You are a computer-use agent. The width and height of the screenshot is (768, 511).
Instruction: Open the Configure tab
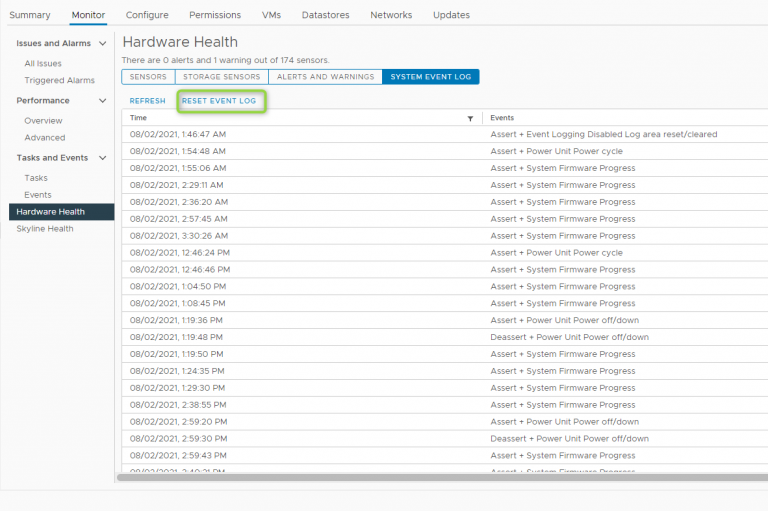[x=147, y=15]
